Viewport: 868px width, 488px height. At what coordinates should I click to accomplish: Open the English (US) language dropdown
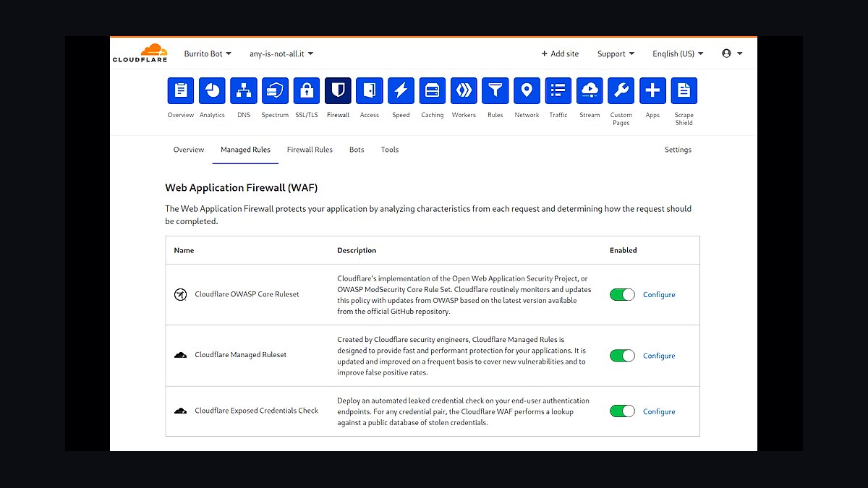[678, 53]
